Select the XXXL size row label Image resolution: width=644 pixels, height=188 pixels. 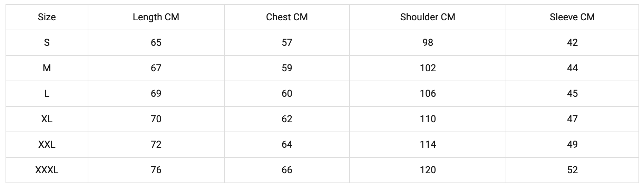click(x=47, y=170)
